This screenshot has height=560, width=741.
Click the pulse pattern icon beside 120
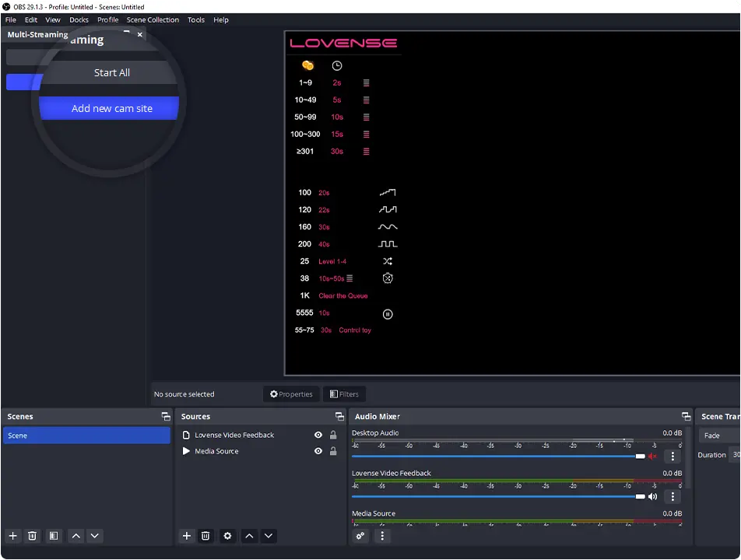pyautogui.click(x=388, y=210)
